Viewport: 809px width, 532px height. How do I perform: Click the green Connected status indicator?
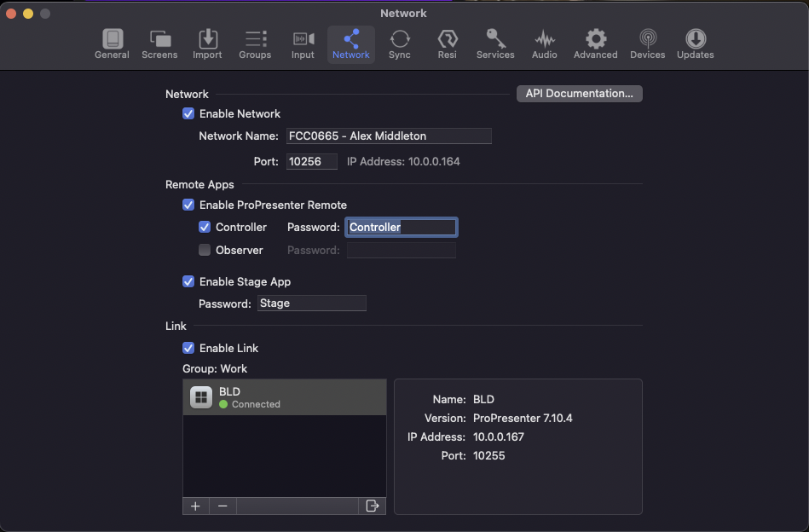tap(223, 405)
